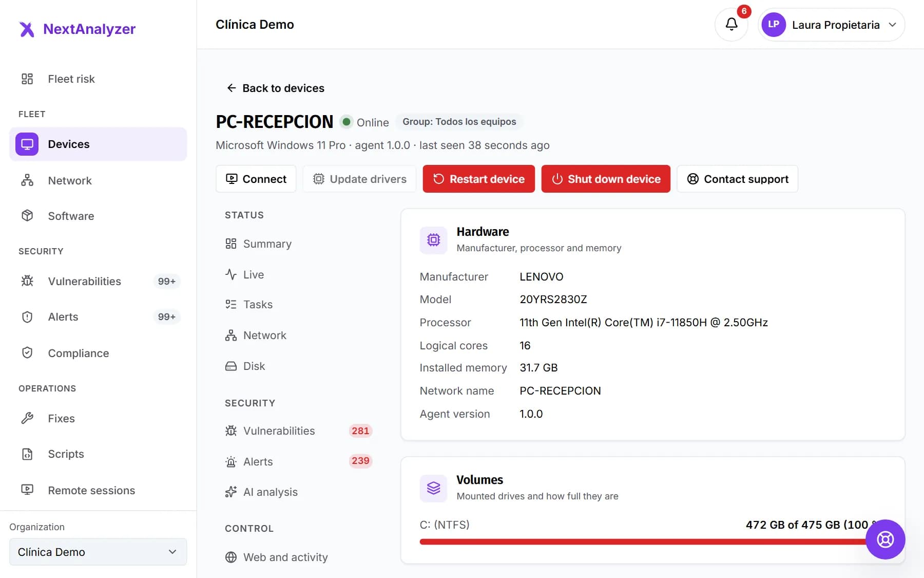Click the Contact support button
This screenshot has width=924, height=578.
click(737, 179)
